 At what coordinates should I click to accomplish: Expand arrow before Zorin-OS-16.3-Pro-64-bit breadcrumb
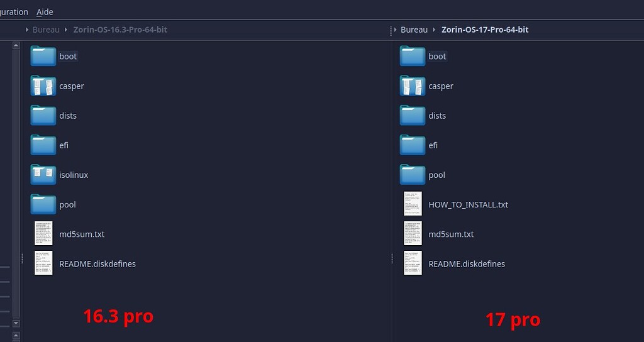tap(65, 30)
